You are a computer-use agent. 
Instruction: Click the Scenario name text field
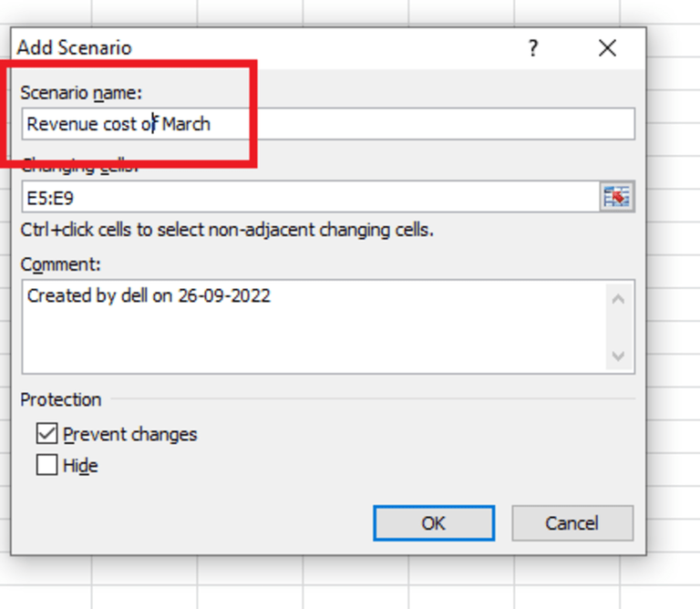[x=410, y=124]
